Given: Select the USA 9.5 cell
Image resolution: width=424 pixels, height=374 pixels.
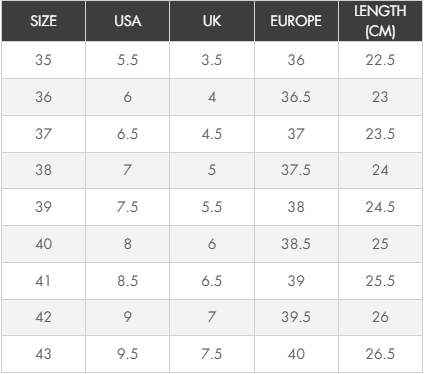Looking at the screenshot, I should coord(127,354).
